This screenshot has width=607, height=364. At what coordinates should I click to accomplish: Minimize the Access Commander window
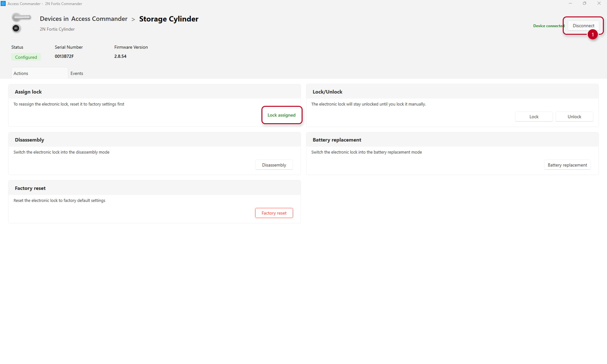[570, 3]
